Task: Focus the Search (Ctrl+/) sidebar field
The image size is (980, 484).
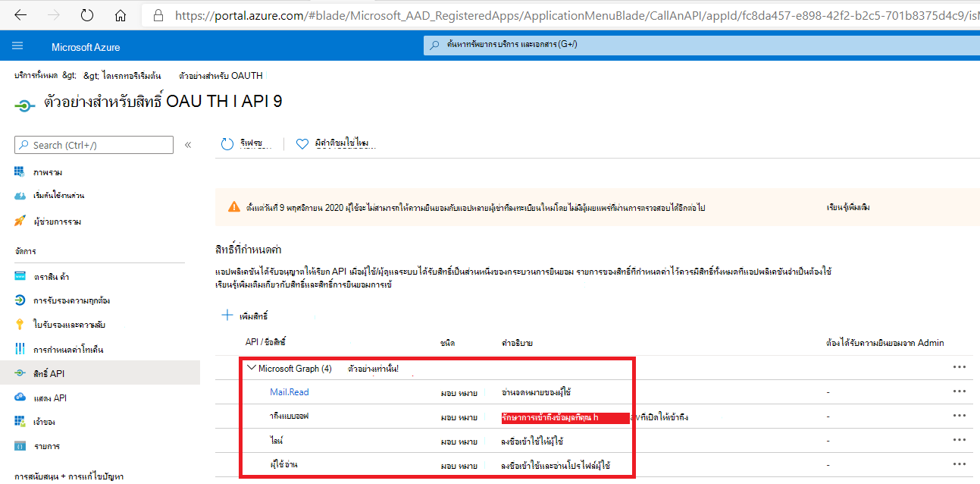Action: pos(94,145)
